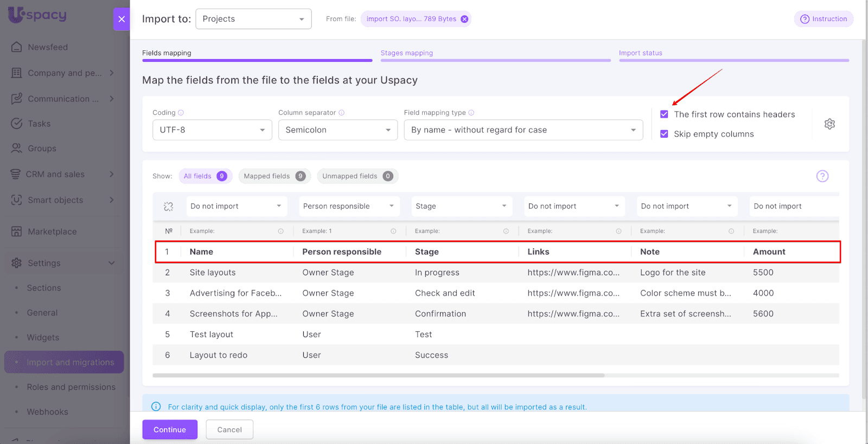This screenshot has height=444, width=868.
Task: Expand the Import to Projects dropdown
Action: 253,19
